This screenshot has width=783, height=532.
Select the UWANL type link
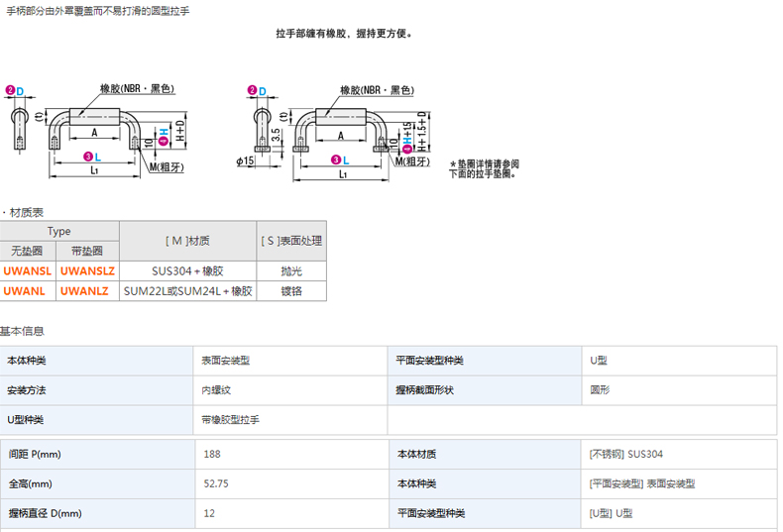(25, 291)
